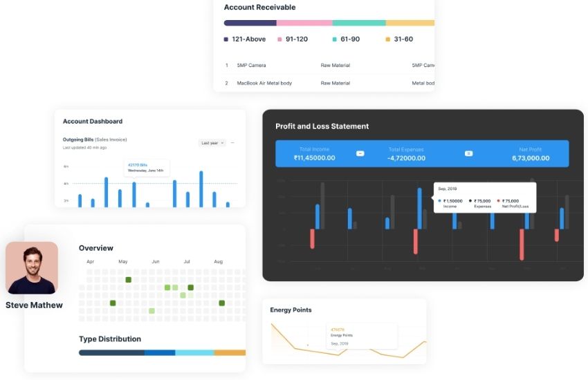Image resolution: width=588 pixels, height=380 pixels.
Task: Click the Energy Points line chart tooltip
Action: click(362, 336)
